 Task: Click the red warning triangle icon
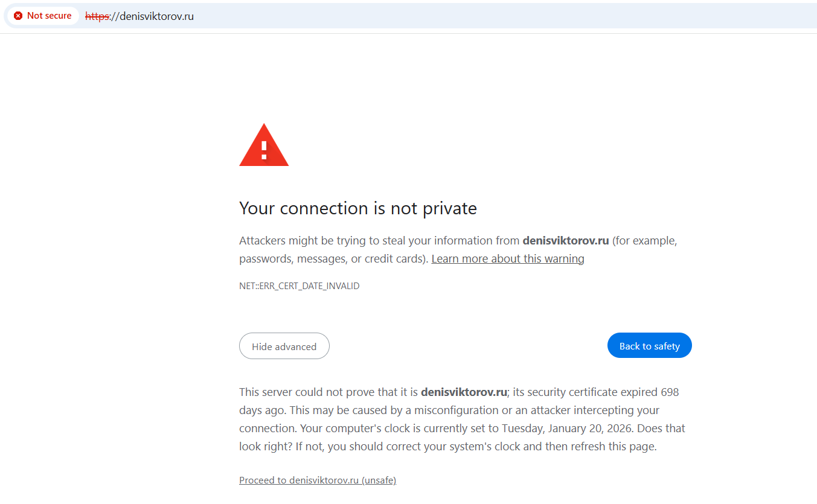click(264, 145)
